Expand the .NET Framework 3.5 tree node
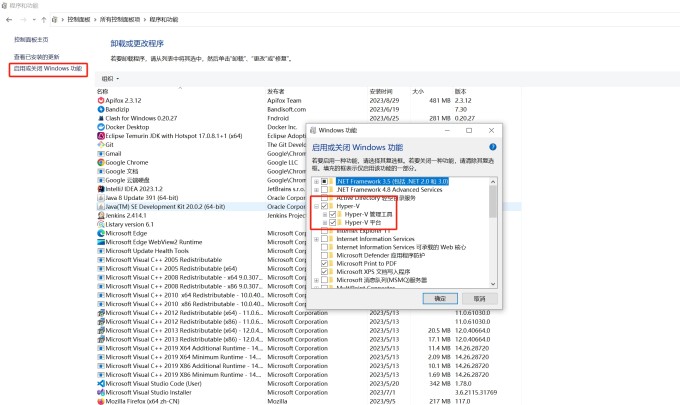680x405 pixels. pos(316,181)
